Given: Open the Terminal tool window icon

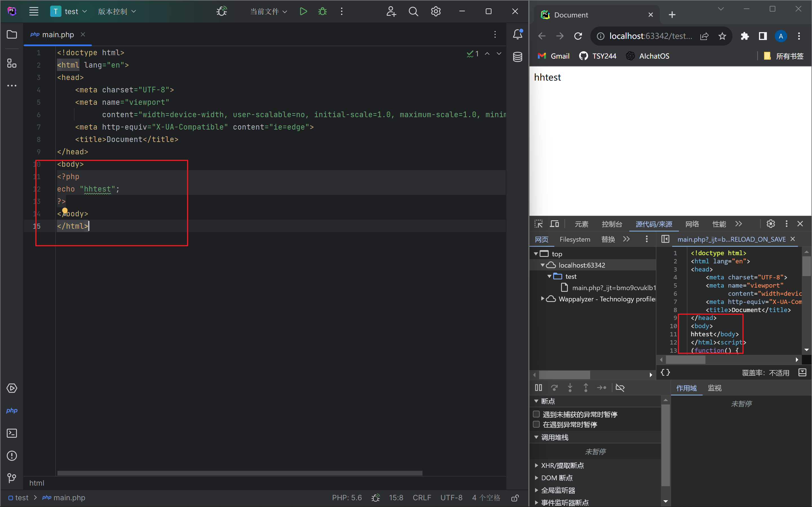Looking at the screenshot, I should 12,433.
